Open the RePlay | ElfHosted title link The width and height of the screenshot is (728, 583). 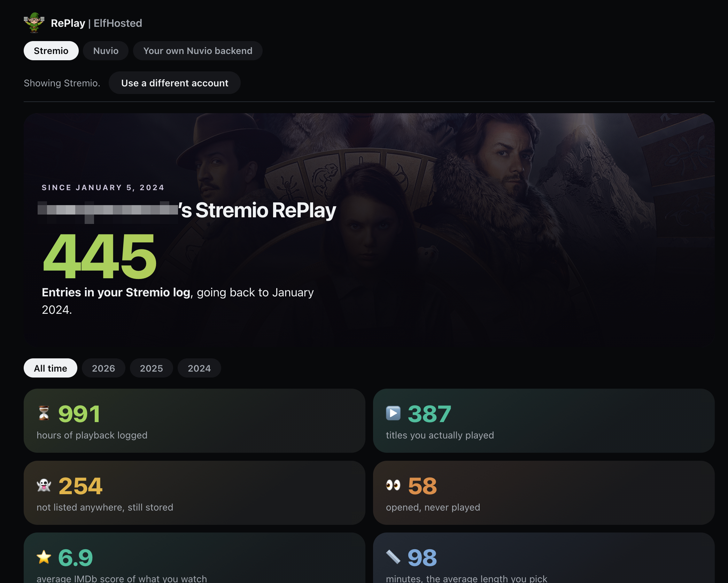[x=96, y=23]
